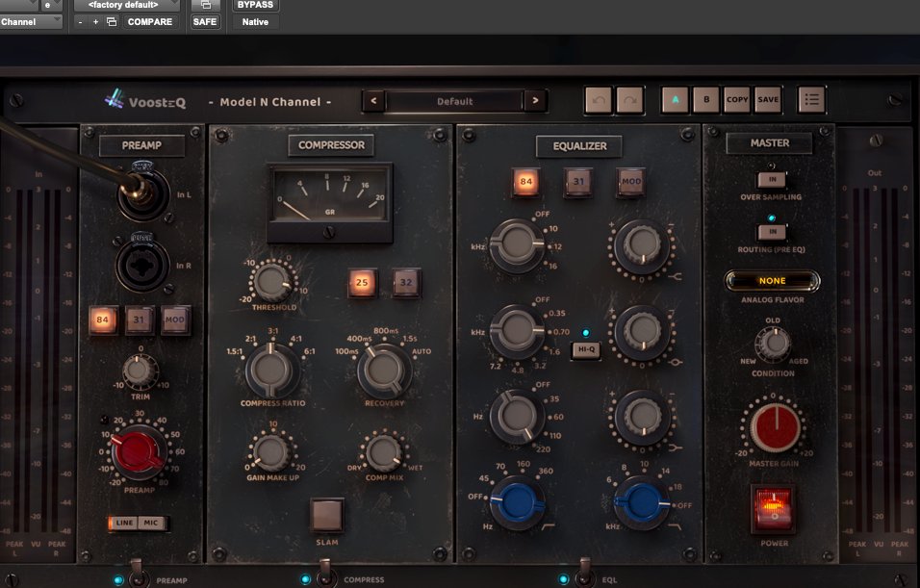
Task: Toggle the compressor SLAM button
Action: coord(327,515)
